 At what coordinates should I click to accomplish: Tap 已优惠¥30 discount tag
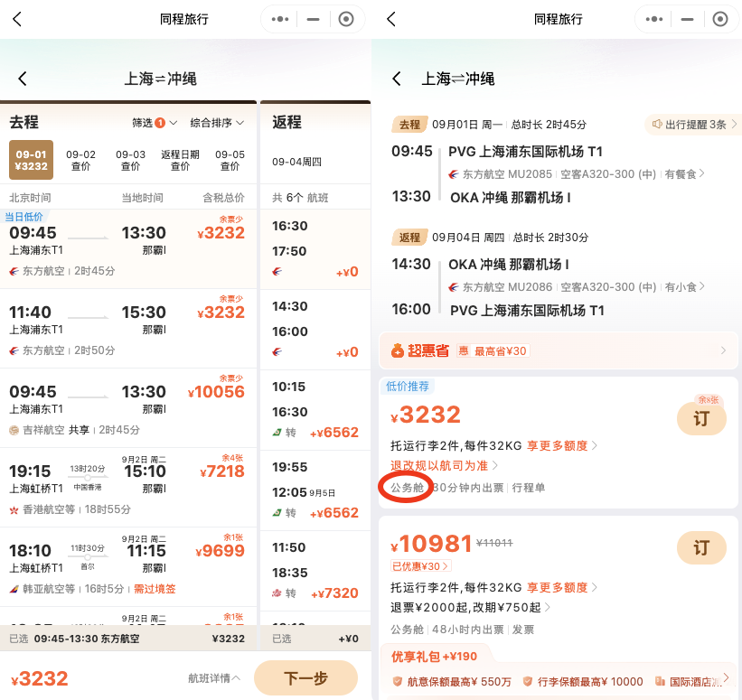[x=420, y=565]
